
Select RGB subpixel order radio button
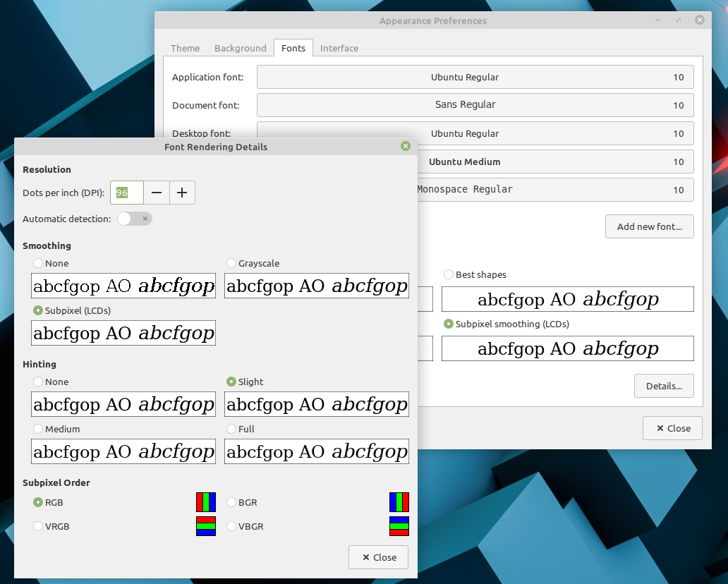click(x=38, y=502)
